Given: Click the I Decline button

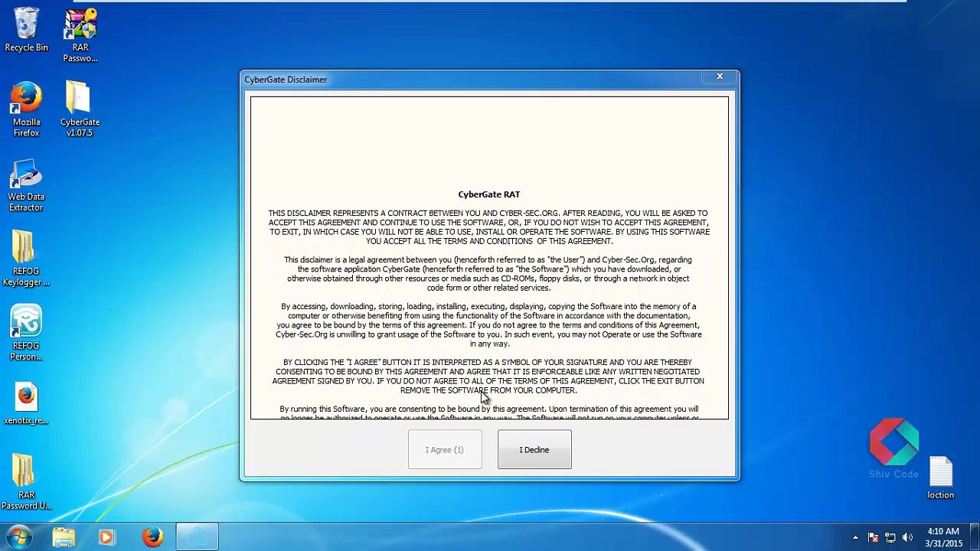Looking at the screenshot, I should [534, 449].
